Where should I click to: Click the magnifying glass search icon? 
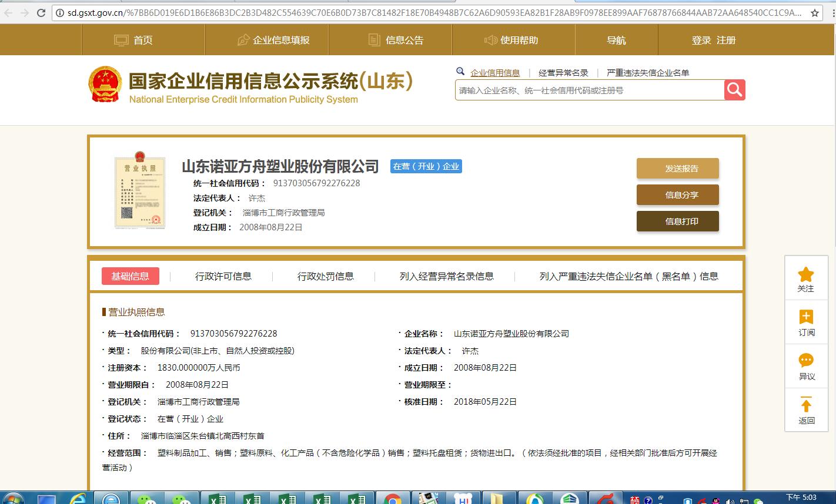pyautogui.click(x=734, y=89)
